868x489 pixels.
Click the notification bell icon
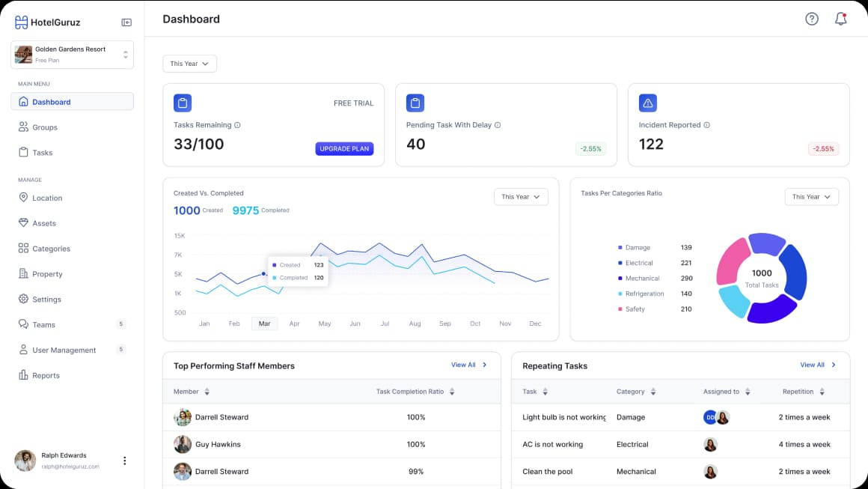point(840,19)
